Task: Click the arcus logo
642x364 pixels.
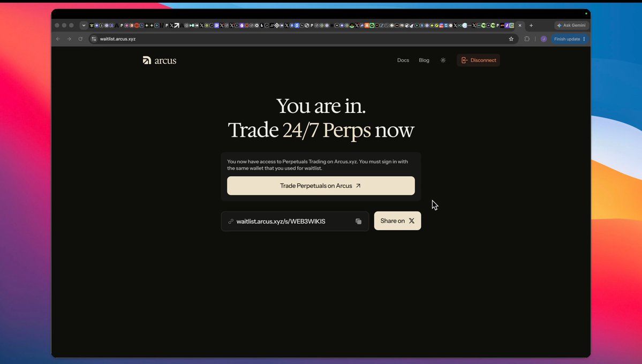Action: coord(159,60)
